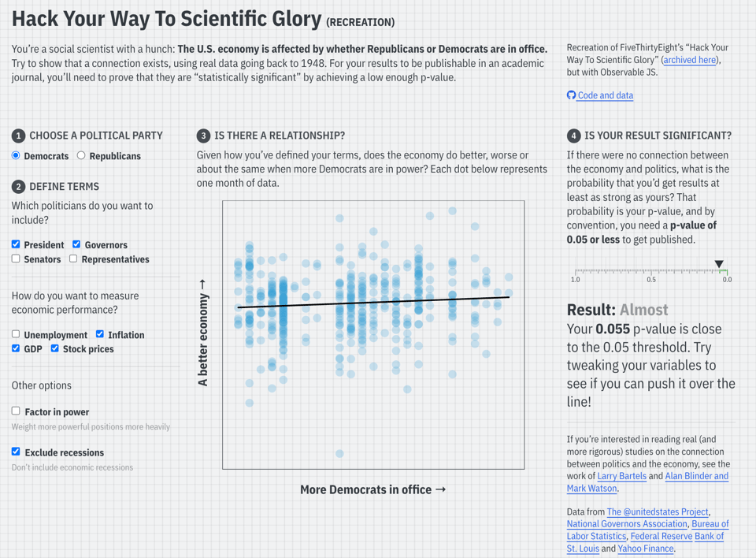Click the p-value triangle marker on scale
Image resolution: width=756 pixels, height=558 pixels.
[719, 265]
